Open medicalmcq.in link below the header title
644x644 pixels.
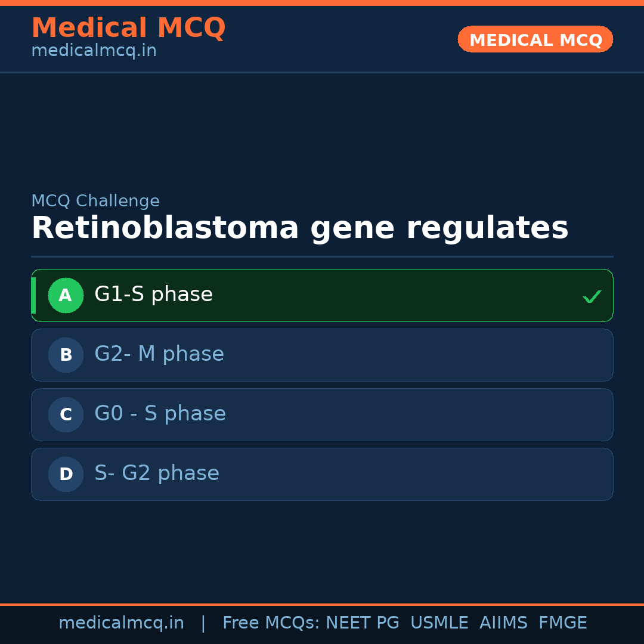pos(94,51)
